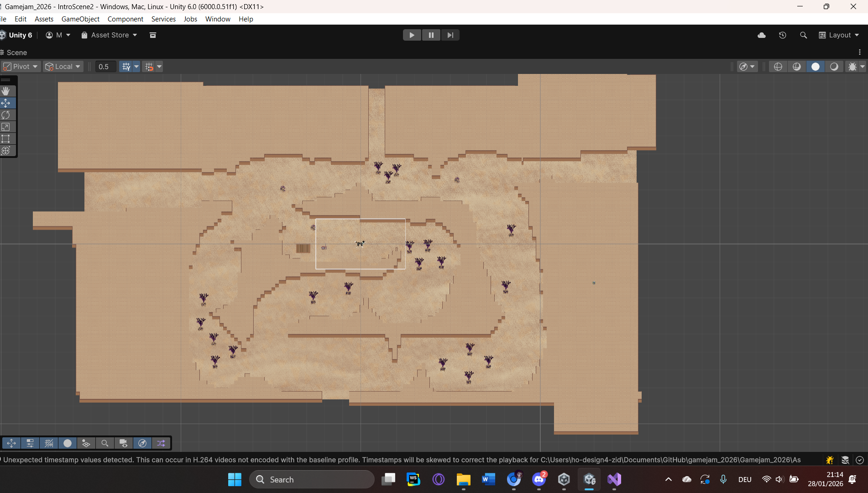Click the 0.5 grid increment field

[105, 67]
